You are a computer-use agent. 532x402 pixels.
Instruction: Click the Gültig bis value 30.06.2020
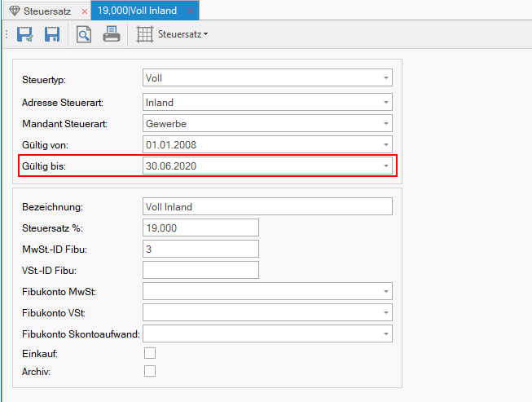(171, 166)
